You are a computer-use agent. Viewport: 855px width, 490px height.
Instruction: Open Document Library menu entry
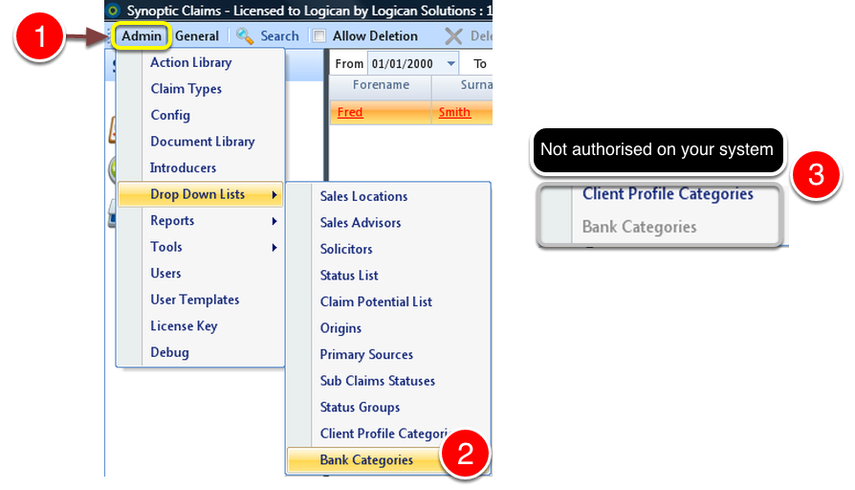pos(201,141)
